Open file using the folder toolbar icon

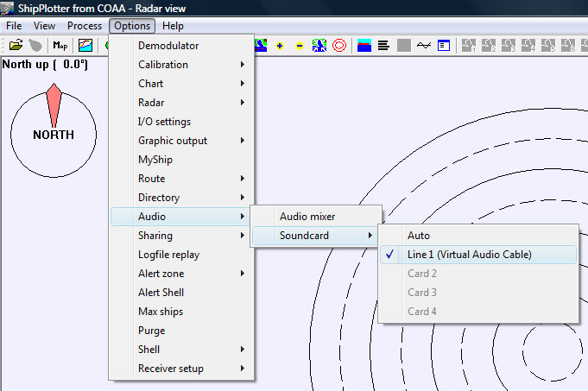click(16, 46)
